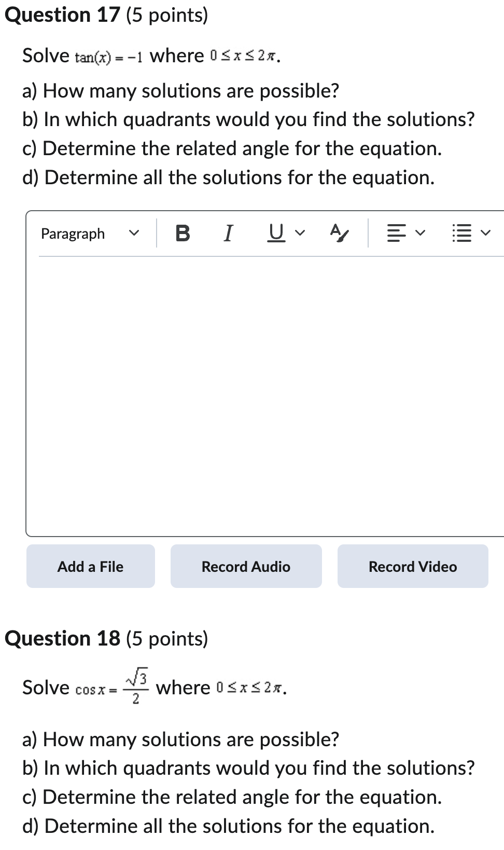The width and height of the screenshot is (504, 850).
Task: Click the Add a File button
Action: click(x=90, y=566)
